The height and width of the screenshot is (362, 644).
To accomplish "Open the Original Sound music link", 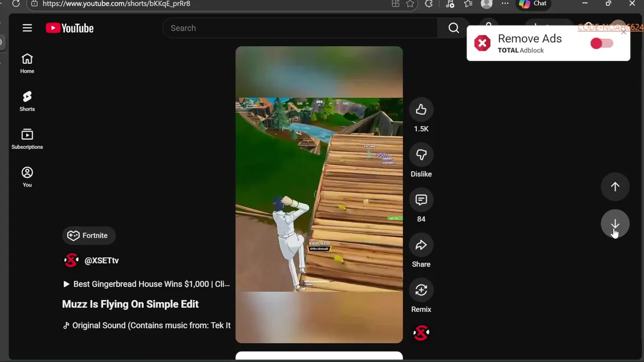I will tap(146, 325).
